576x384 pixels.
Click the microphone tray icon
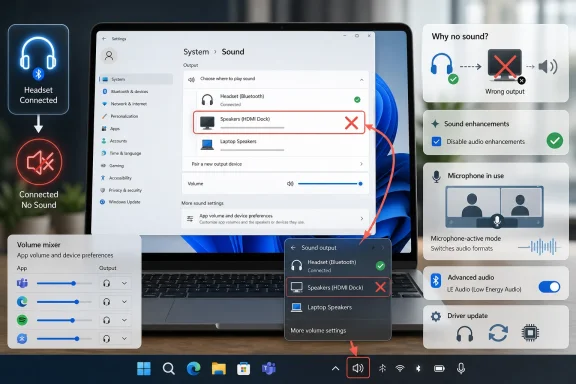click(461, 368)
